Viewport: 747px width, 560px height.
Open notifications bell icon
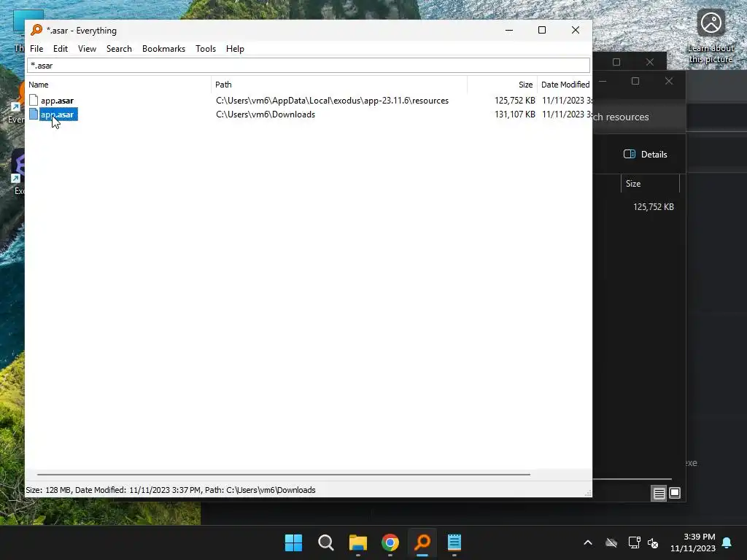727,542
